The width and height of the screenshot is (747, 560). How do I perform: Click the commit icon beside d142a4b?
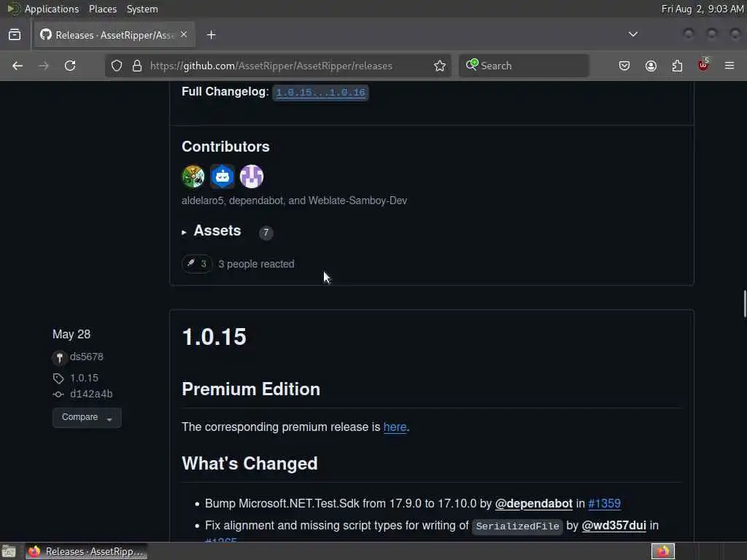(58, 394)
